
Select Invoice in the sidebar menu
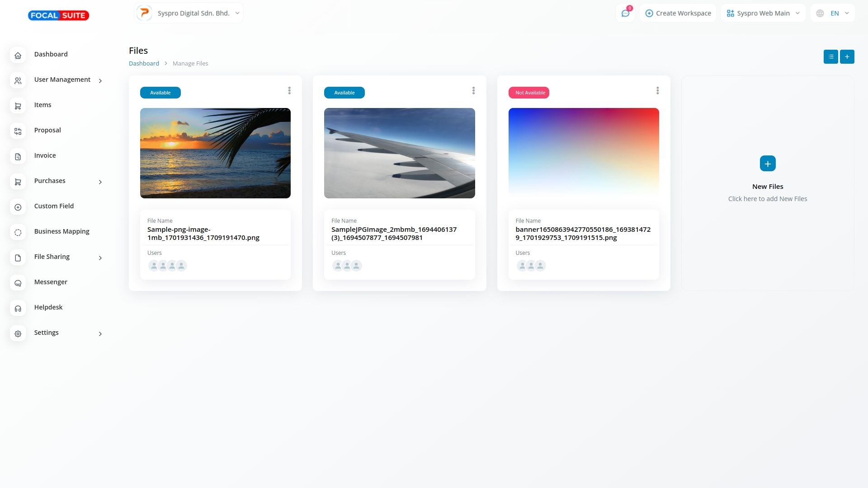(45, 155)
